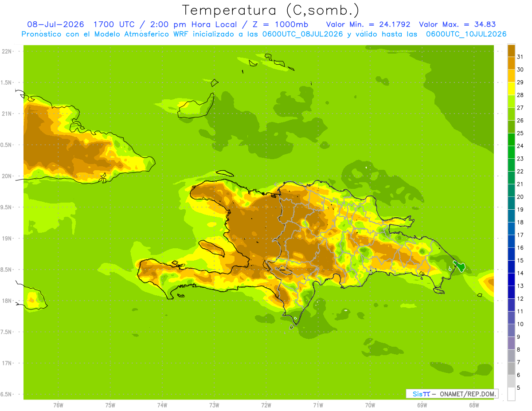
Task: Click the blue "Sisπ" logo text
Action: (421, 394)
